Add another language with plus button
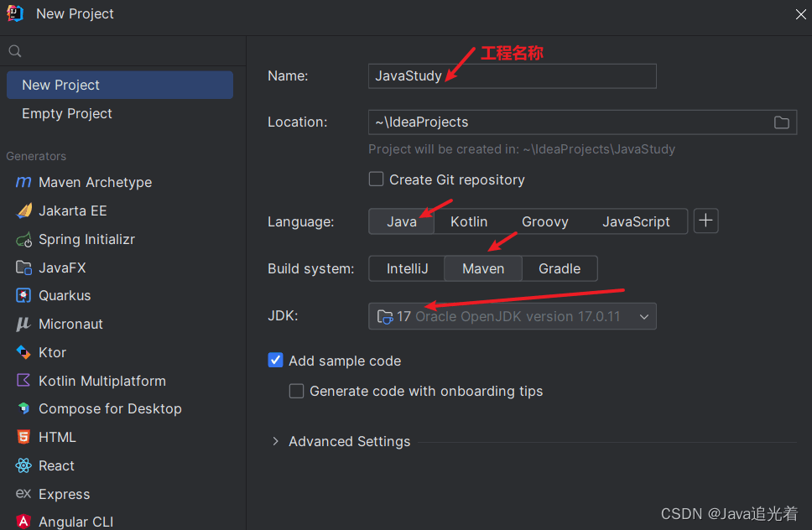Screen dimensions: 812x530 [706, 221]
